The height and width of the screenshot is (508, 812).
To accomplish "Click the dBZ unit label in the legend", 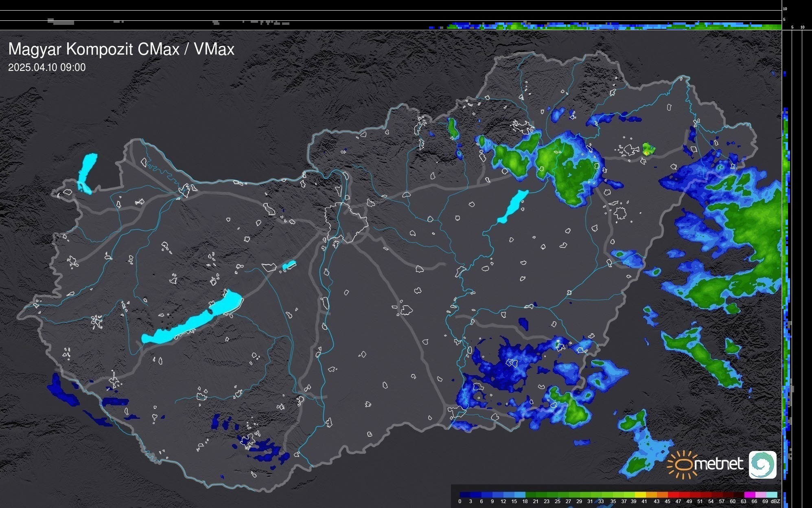I will click(775, 501).
